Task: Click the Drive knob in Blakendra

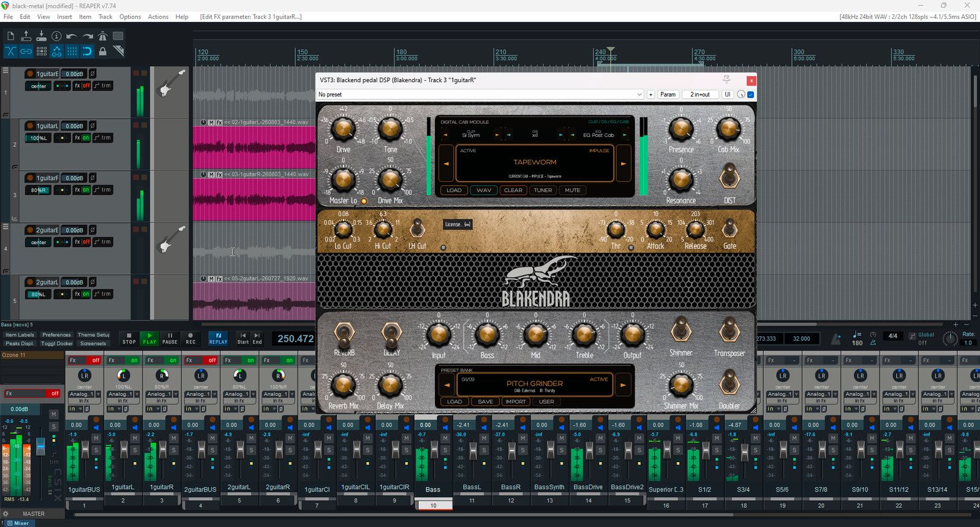Action: [343, 129]
